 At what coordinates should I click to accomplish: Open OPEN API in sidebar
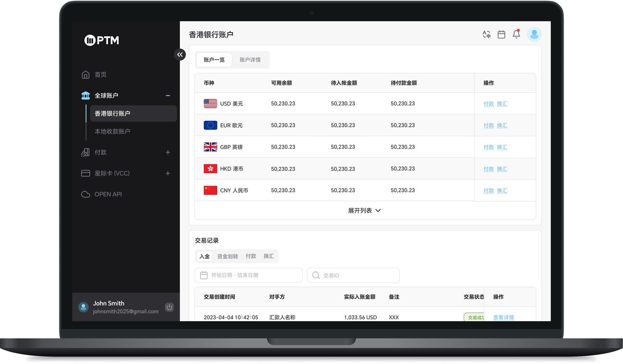[108, 194]
